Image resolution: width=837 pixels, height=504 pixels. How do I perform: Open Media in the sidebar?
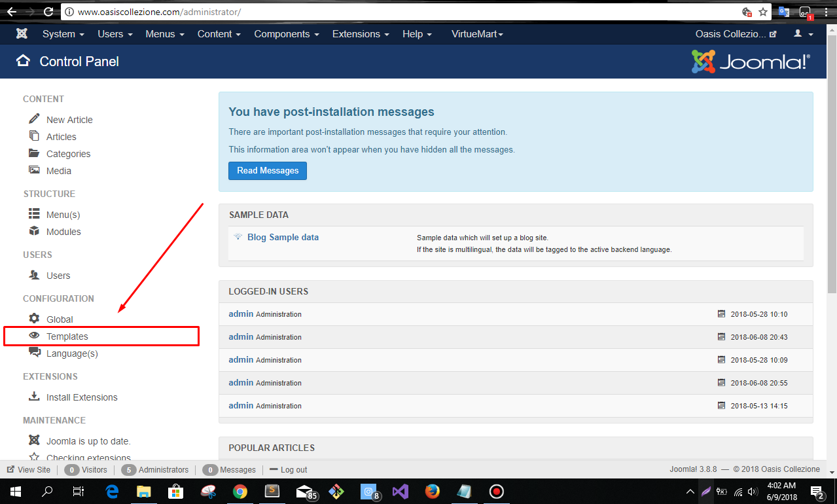59,171
